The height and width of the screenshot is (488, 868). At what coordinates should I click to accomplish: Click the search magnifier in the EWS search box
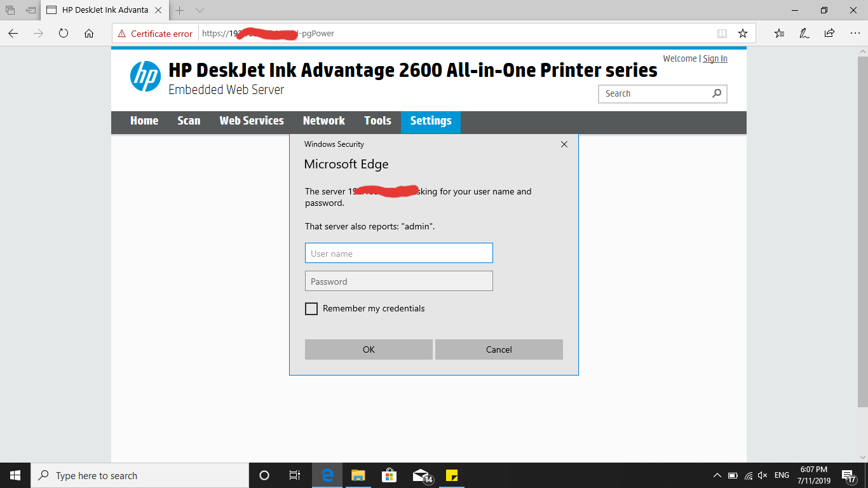click(x=717, y=93)
